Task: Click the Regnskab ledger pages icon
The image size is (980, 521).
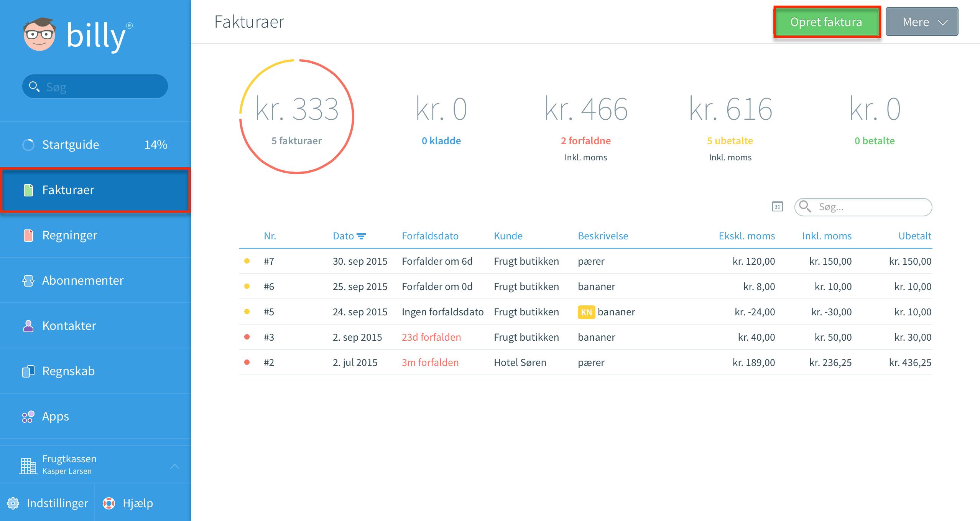Action: point(28,371)
